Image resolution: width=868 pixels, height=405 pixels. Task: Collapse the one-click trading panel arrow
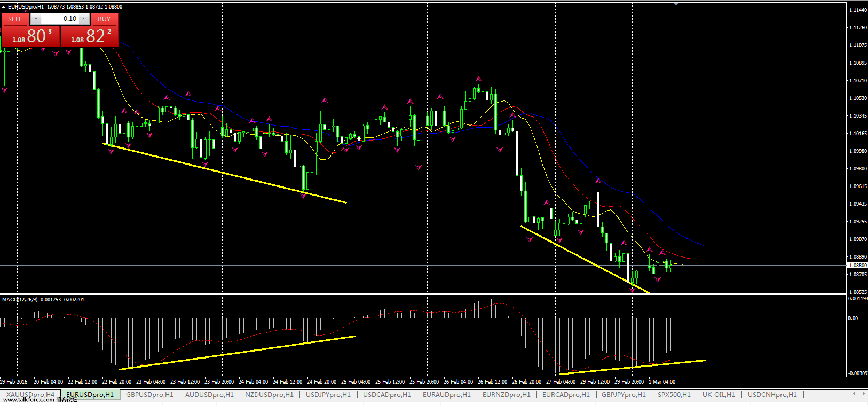tap(3, 6)
